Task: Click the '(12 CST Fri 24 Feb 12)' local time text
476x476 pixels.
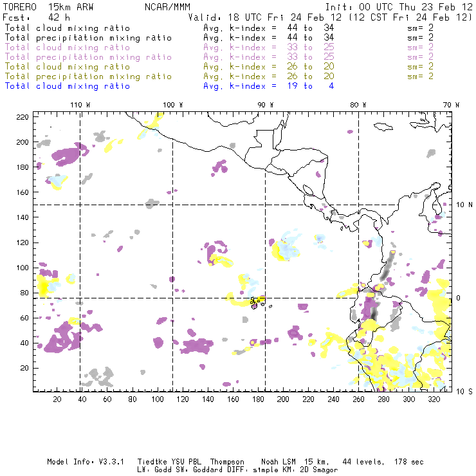Action: pyautogui.click(x=410, y=17)
